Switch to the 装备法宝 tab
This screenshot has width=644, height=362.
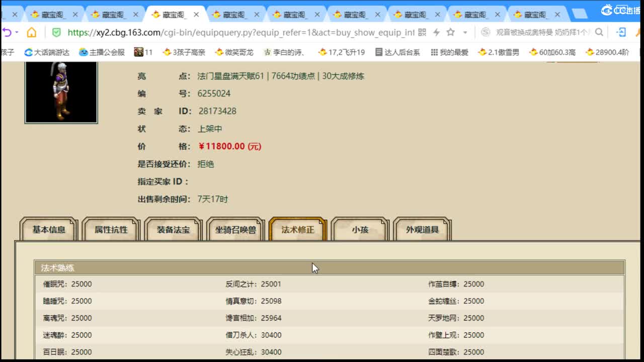[174, 230]
